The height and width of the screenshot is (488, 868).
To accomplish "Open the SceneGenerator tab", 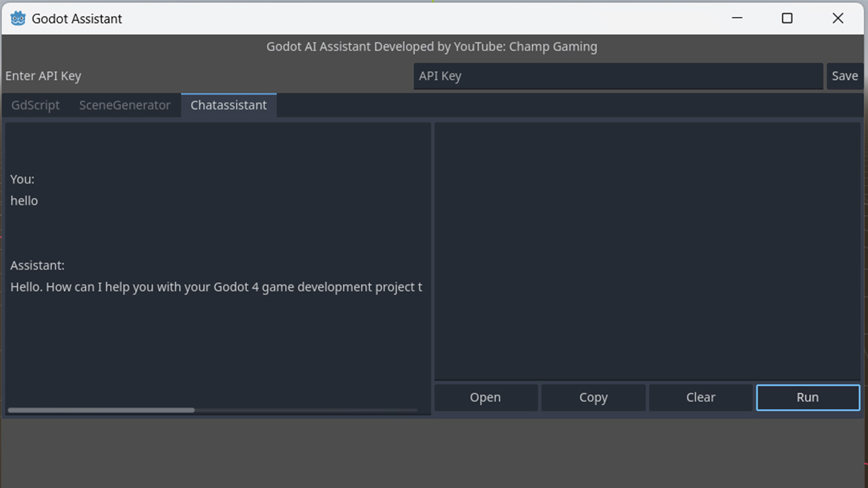I will [125, 105].
